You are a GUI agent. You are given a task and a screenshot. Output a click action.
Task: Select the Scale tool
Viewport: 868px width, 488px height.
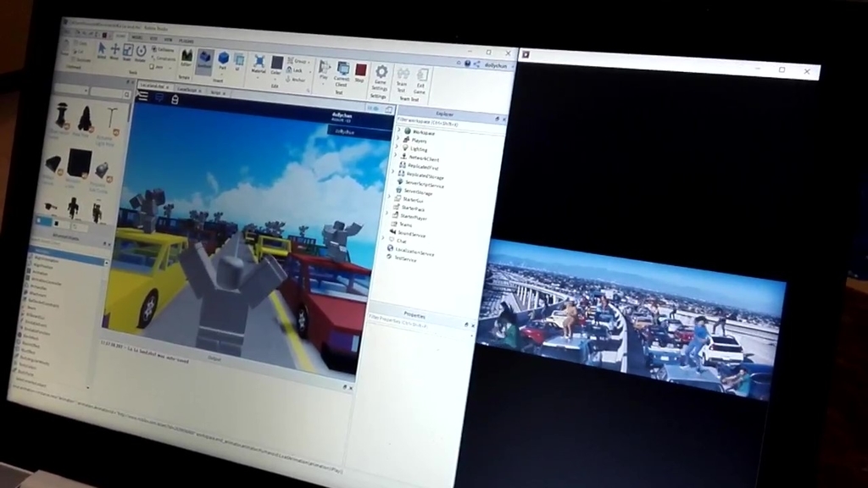(128, 53)
